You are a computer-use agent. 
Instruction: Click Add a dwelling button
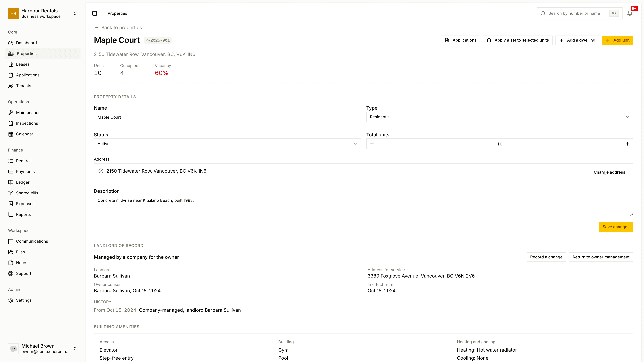tap(577, 40)
